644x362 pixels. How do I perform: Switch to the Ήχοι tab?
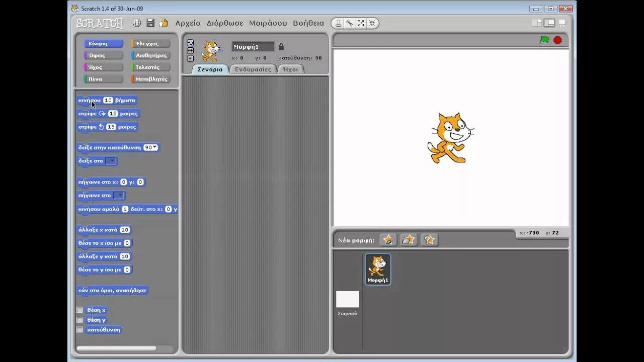pyautogui.click(x=291, y=69)
